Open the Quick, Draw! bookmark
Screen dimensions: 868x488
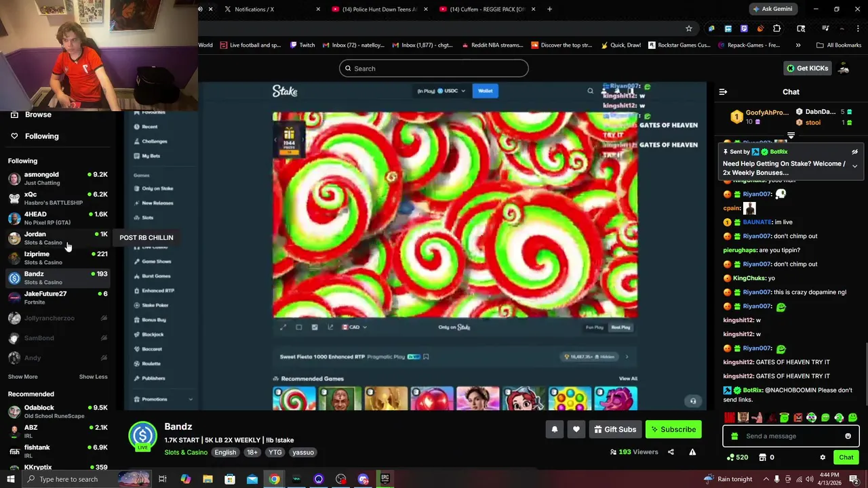(620, 45)
